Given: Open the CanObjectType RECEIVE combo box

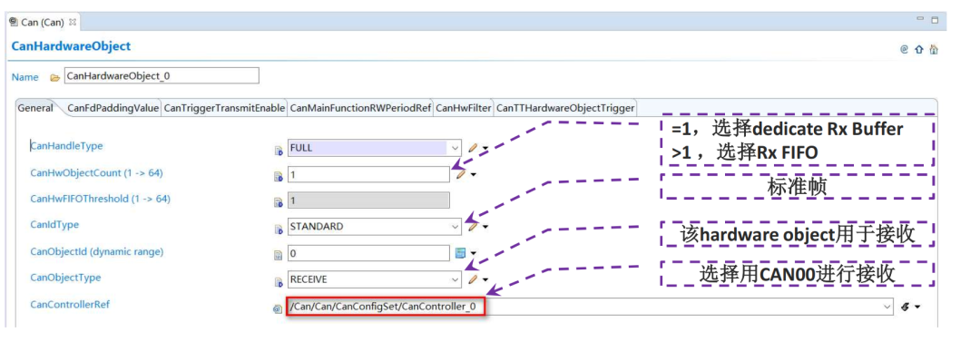Looking at the screenshot, I should pyautogui.click(x=375, y=279).
